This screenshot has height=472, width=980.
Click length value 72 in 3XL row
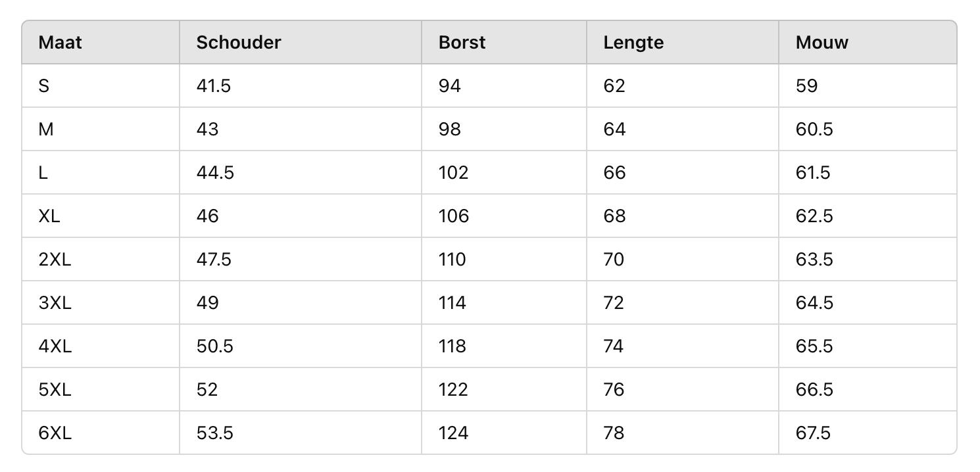point(614,303)
